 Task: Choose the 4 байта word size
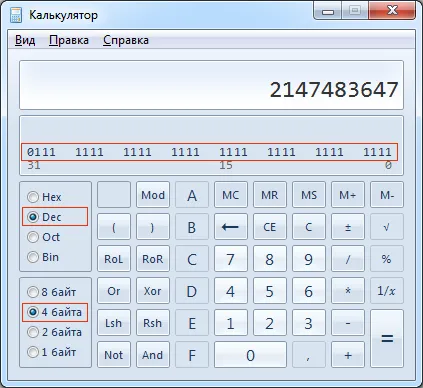pos(54,312)
